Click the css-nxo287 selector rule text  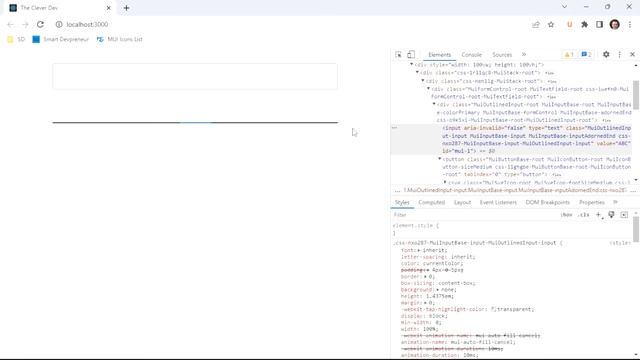coord(474,243)
